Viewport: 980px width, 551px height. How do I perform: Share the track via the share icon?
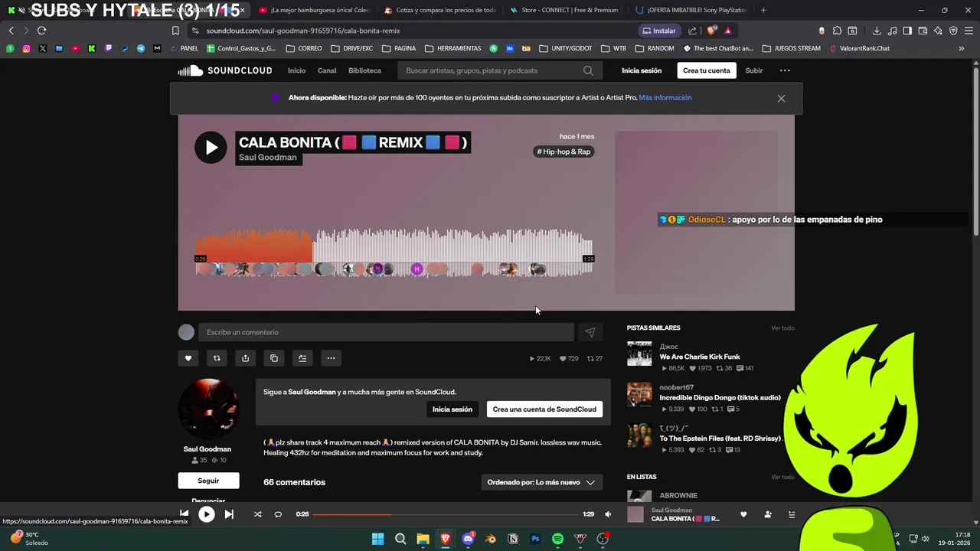pos(245,358)
